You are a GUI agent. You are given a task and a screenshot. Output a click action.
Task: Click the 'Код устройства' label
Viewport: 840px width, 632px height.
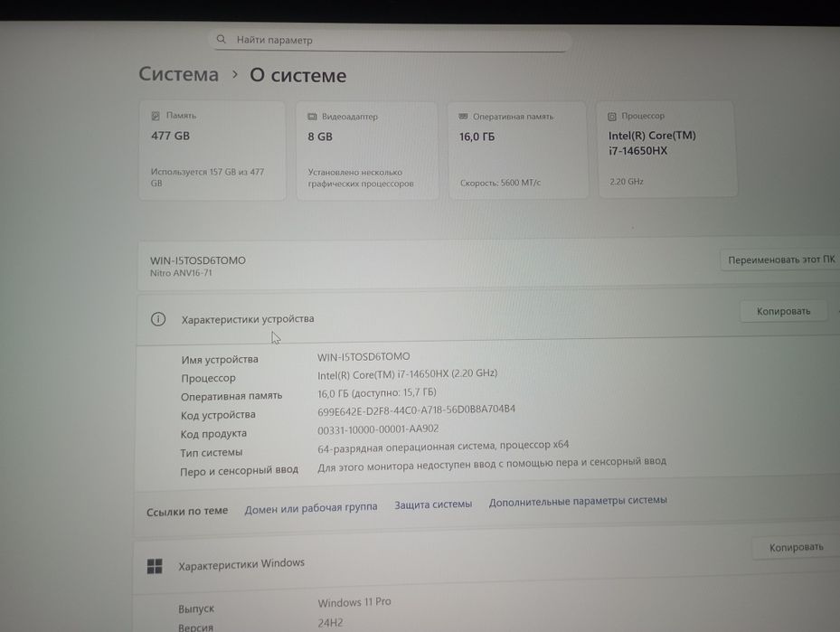coord(218,415)
